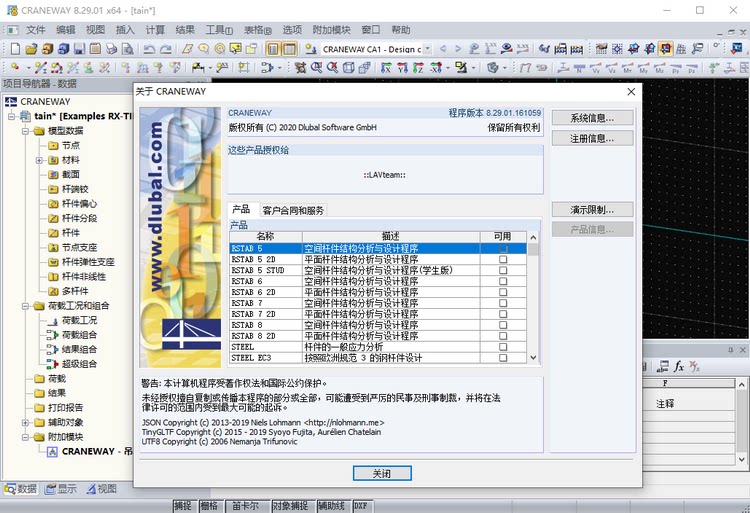Tick the STEEL EC3 checkbox

click(503, 358)
